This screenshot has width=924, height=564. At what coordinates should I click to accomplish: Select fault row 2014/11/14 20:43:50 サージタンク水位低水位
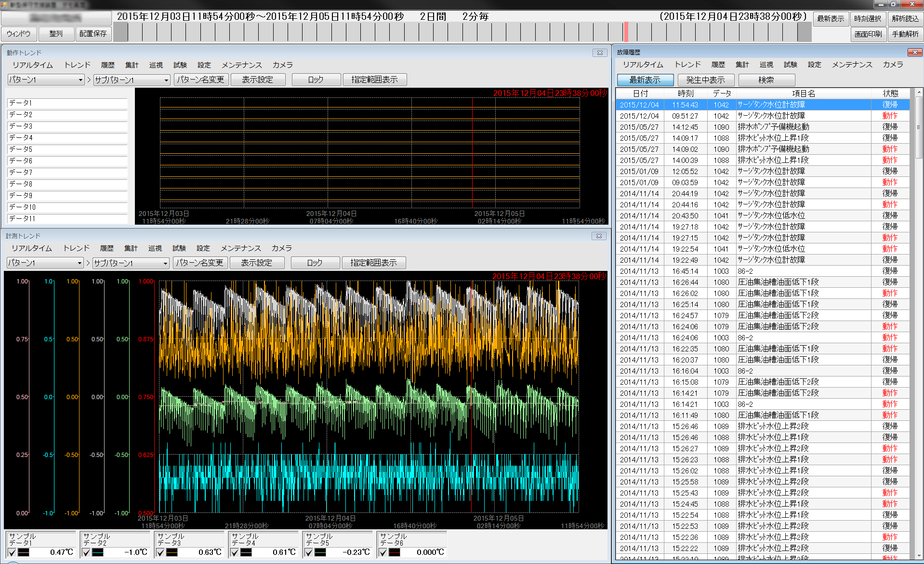pos(763,215)
